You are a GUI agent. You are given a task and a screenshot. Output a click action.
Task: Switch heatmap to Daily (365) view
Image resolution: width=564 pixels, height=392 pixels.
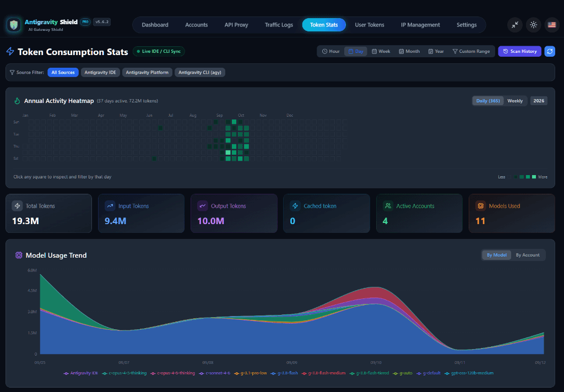[x=488, y=101]
